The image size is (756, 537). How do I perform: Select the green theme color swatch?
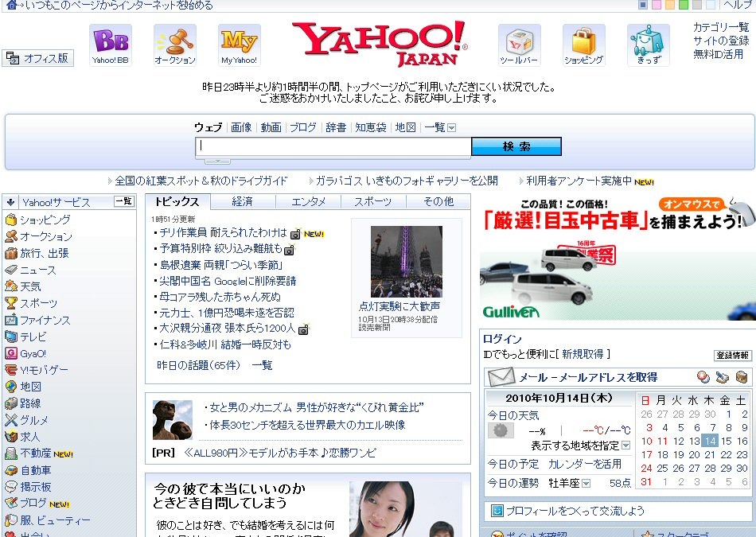684,5
